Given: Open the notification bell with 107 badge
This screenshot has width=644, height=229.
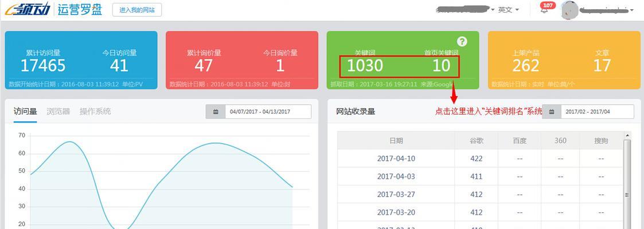Looking at the screenshot, I should [545, 10].
